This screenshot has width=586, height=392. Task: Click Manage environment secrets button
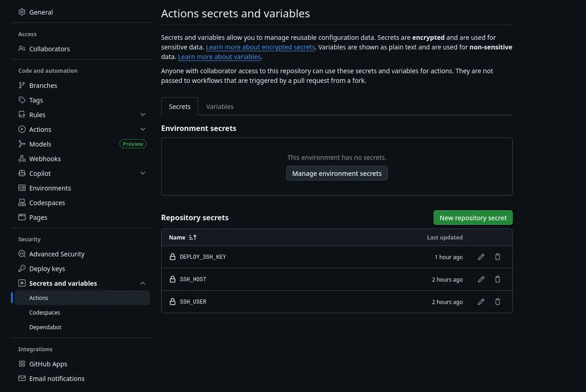[337, 173]
